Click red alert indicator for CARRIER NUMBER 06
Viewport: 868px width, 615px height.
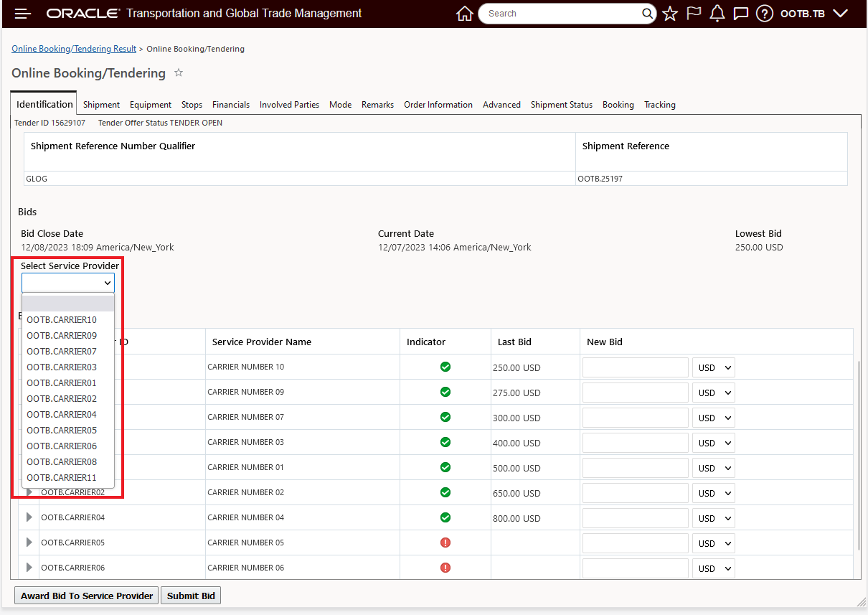tap(445, 568)
